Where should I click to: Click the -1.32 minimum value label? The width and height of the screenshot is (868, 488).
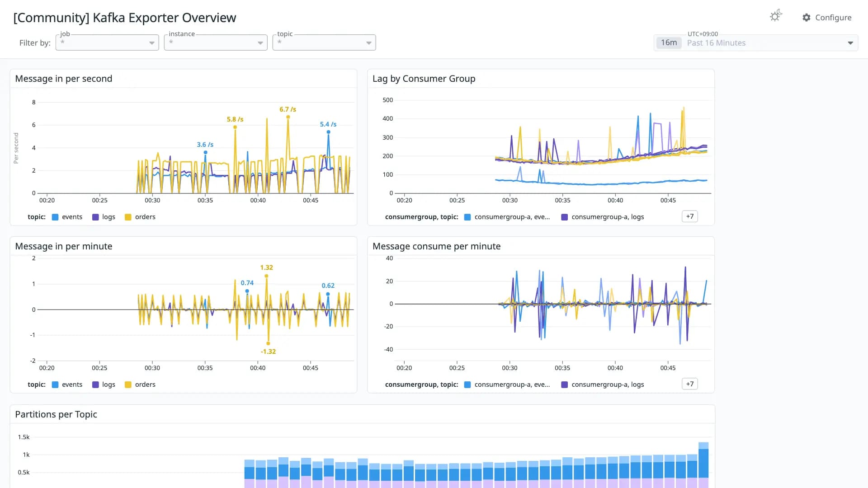[x=268, y=352]
